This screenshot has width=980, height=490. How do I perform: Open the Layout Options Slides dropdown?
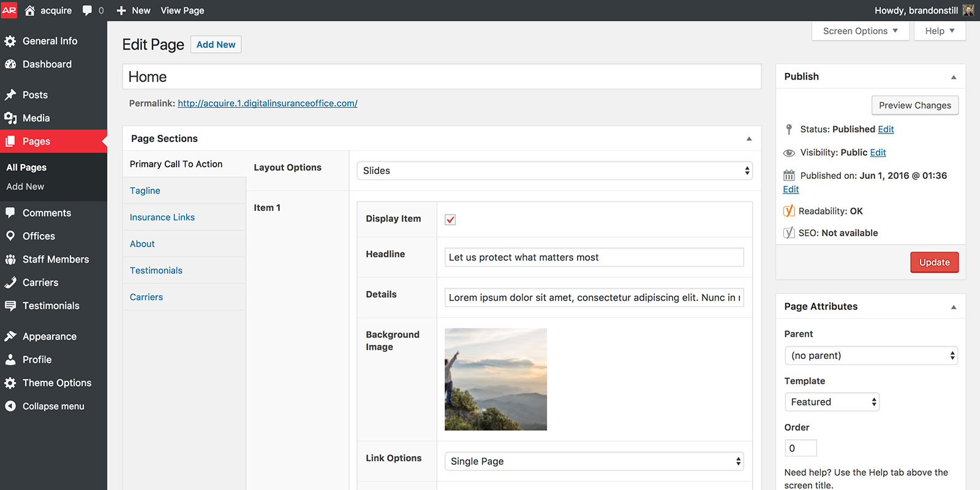[x=554, y=171]
